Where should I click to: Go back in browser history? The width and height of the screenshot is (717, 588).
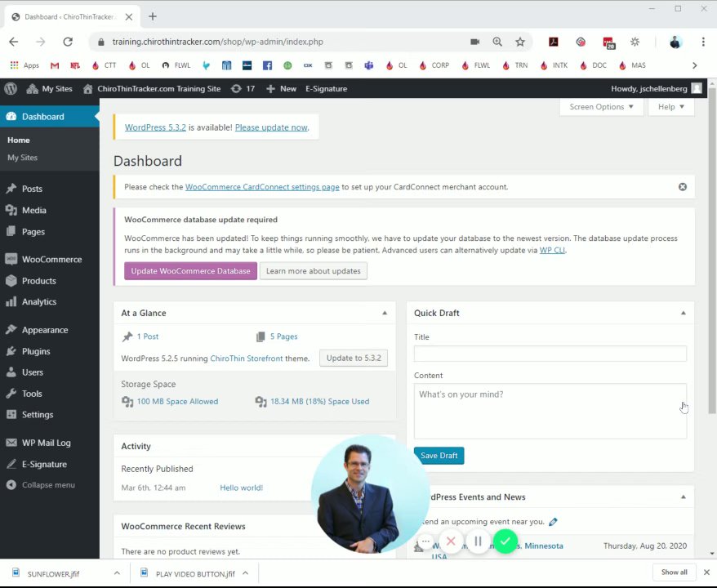click(14, 42)
